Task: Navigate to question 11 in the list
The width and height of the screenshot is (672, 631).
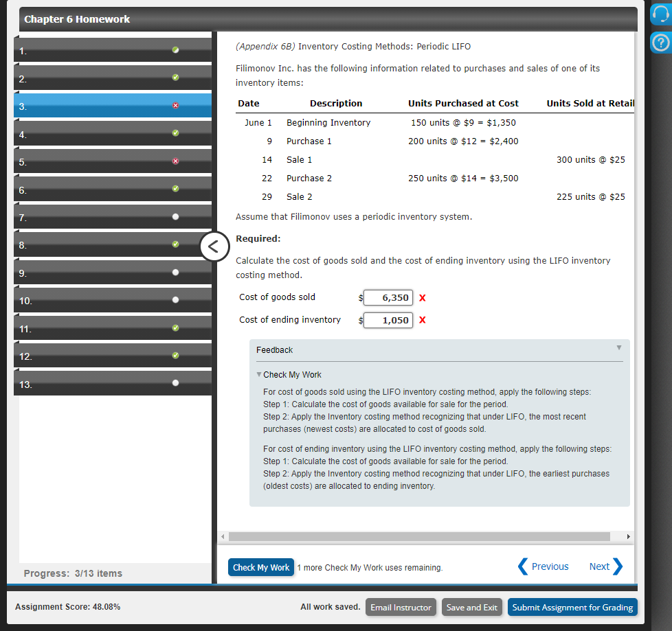Action: click(x=113, y=328)
